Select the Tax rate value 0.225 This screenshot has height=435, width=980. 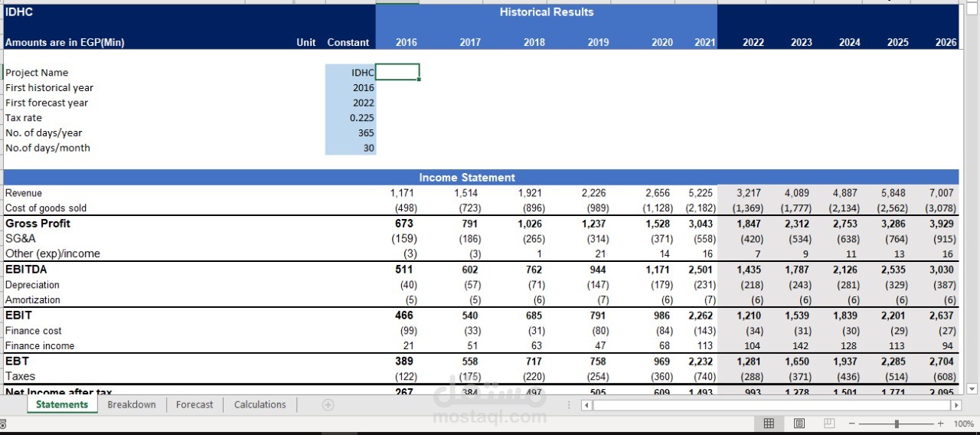click(350, 118)
